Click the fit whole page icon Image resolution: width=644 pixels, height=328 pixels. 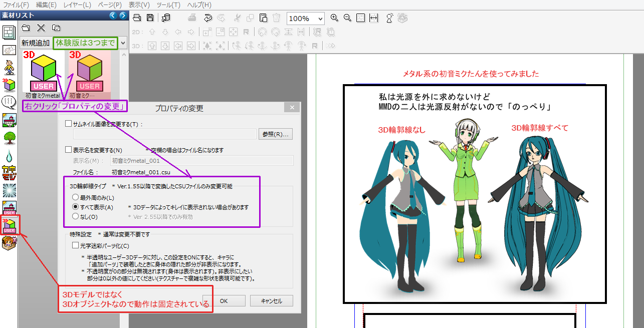[360, 18]
